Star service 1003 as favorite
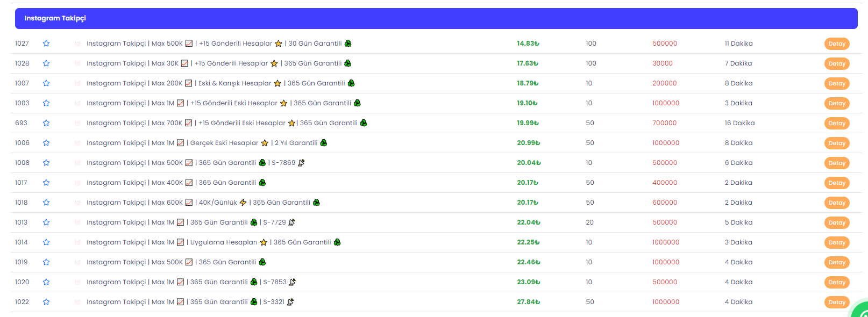Image resolution: width=868 pixels, height=317 pixels. click(x=46, y=103)
